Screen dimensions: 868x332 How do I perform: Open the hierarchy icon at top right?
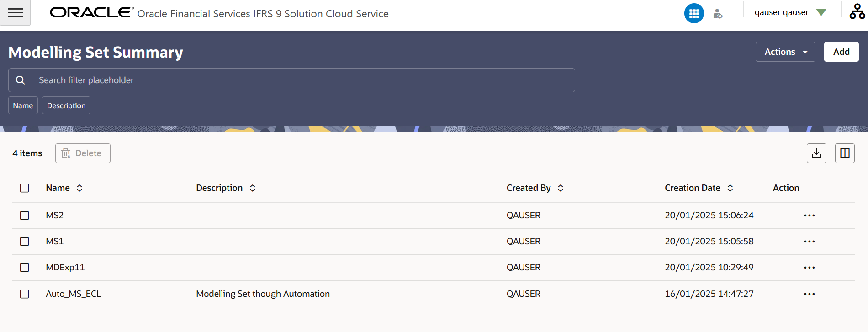point(857,12)
